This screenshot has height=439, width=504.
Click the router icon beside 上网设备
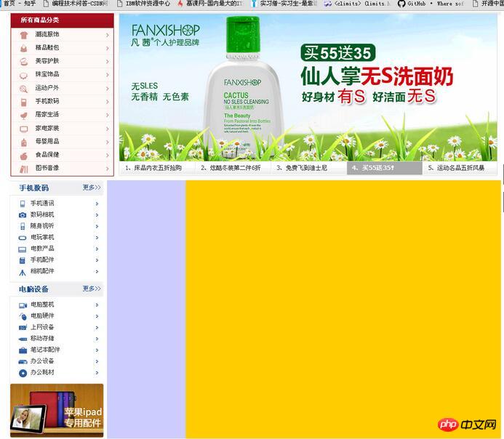point(23,328)
